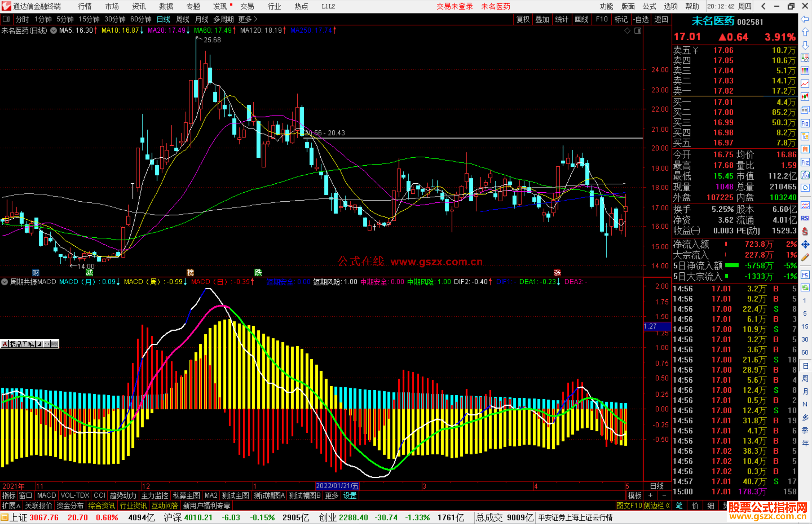Click the 复权 button
812x524 pixels.
pyautogui.click(x=523, y=19)
